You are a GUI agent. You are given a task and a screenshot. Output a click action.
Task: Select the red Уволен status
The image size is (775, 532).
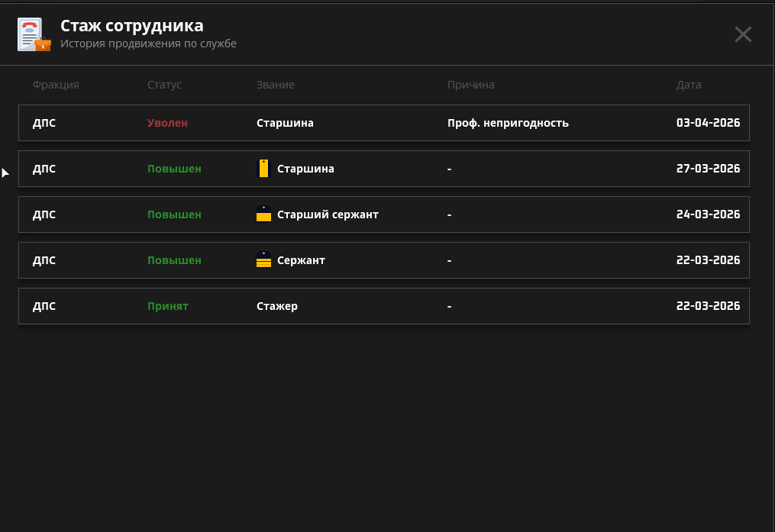[x=167, y=123]
